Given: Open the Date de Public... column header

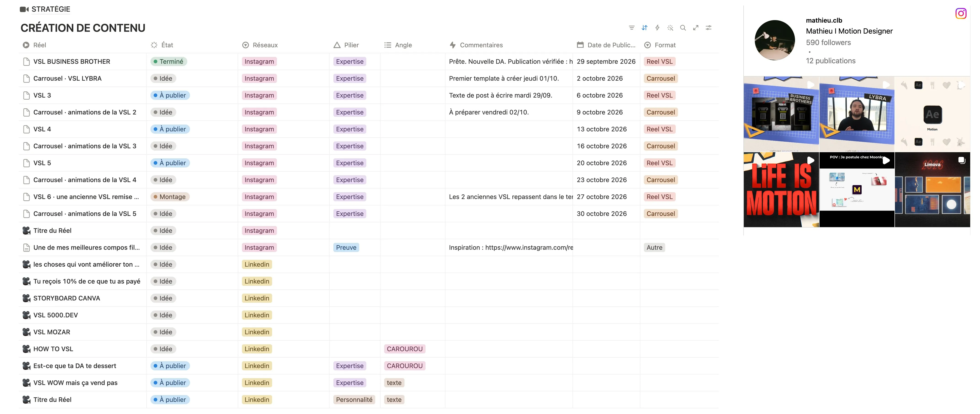Looking at the screenshot, I should (606, 45).
